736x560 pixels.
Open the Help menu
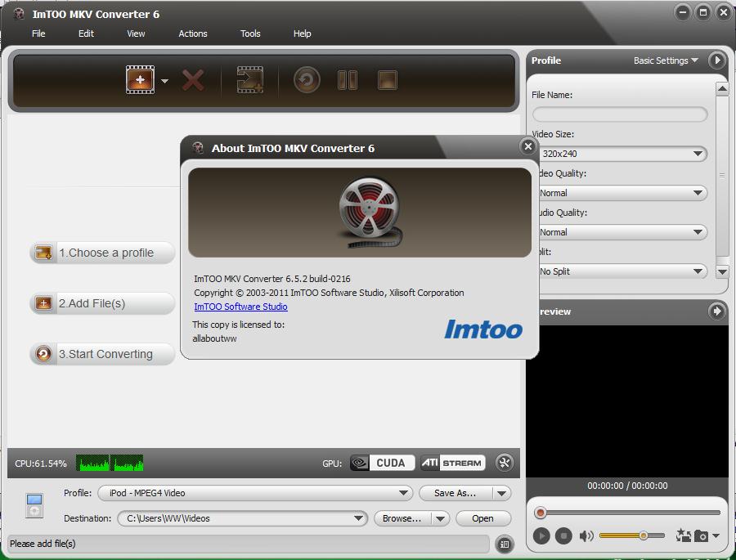coord(303,34)
